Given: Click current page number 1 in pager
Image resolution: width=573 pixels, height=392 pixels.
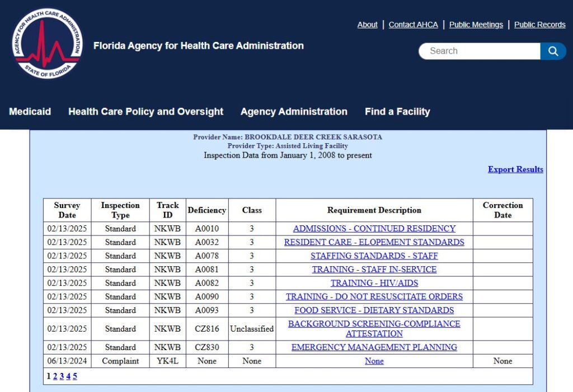Looking at the screenshot, I should click(x=49, y=376).
